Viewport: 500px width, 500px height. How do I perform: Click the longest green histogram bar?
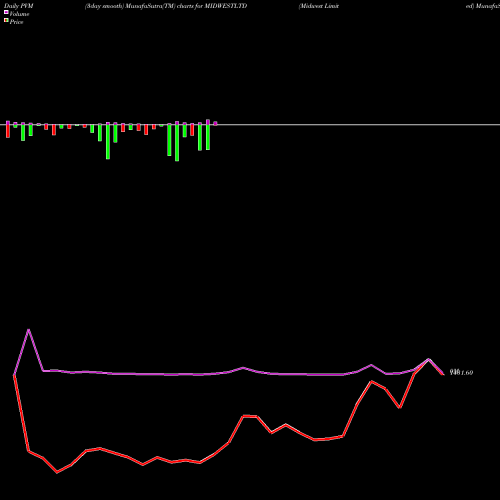[x=177, y=143]
